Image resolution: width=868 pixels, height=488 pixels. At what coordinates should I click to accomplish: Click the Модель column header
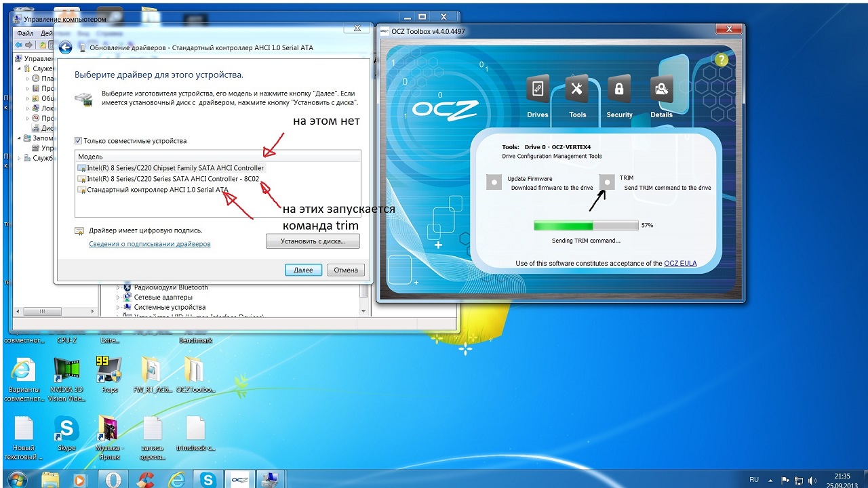point(218,157)
